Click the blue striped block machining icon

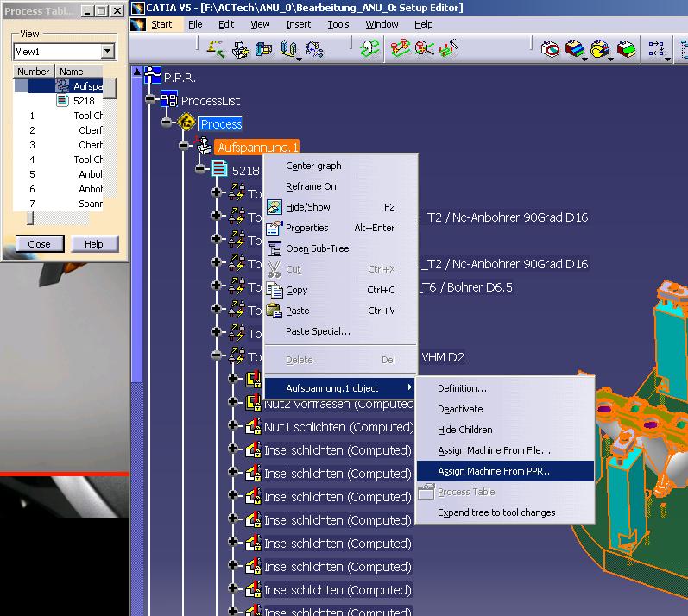[574, 48]
